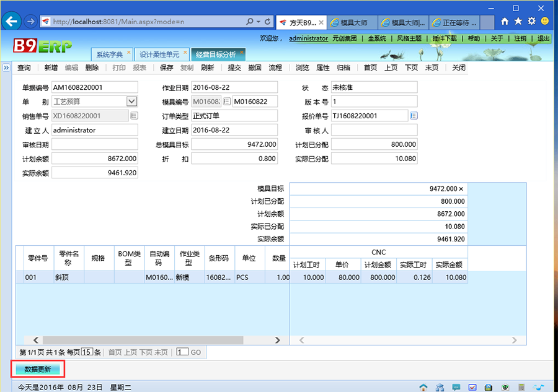Click 提交 toolbar button
Viewport: 558px width, 392px height.
[234, 68]
